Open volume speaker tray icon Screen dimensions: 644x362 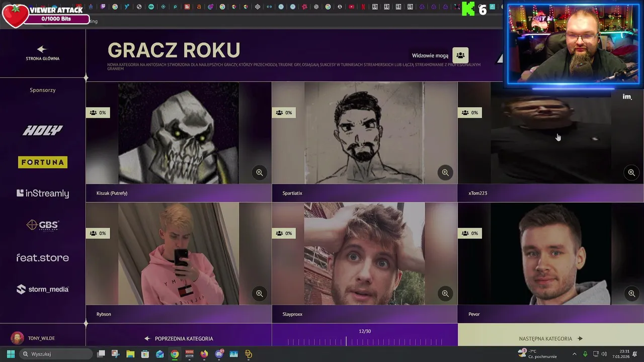click(x=604, y=354)
